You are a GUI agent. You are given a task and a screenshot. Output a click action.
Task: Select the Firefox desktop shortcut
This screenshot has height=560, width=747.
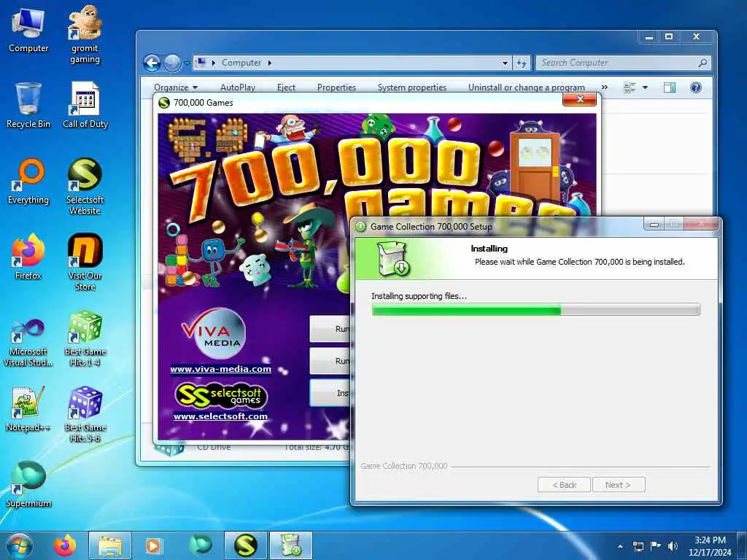[x=28, y=257]
